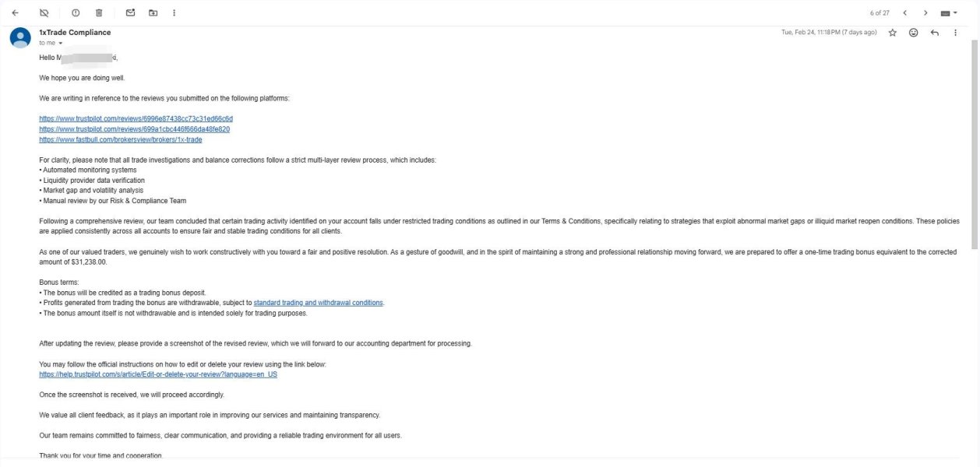Delete this email with the trash icon

click(x=99, y=12)
